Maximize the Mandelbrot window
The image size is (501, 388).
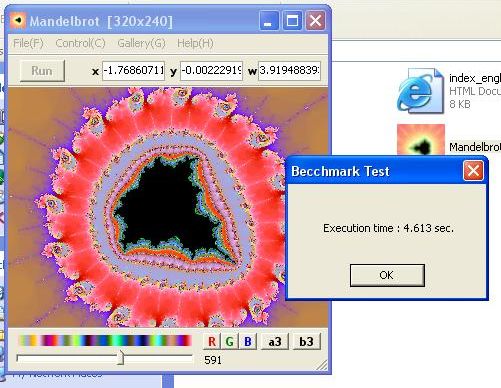(292, 21)
